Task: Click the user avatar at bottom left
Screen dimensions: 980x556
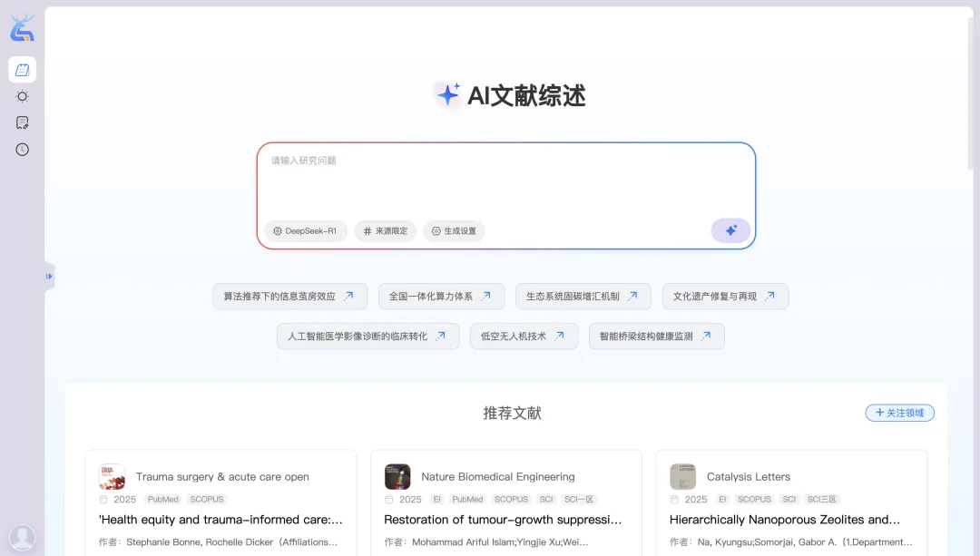Action: (22, 537)
